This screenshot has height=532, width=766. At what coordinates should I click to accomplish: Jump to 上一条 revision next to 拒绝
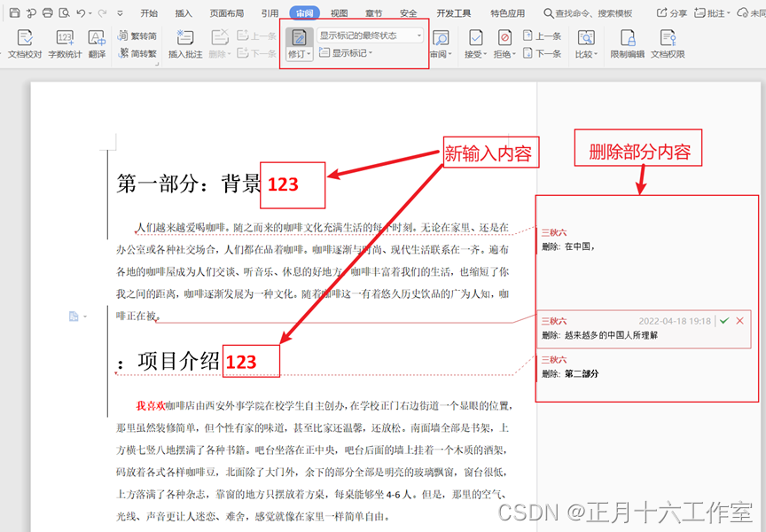pyautogui.click(x=542, y=35)
